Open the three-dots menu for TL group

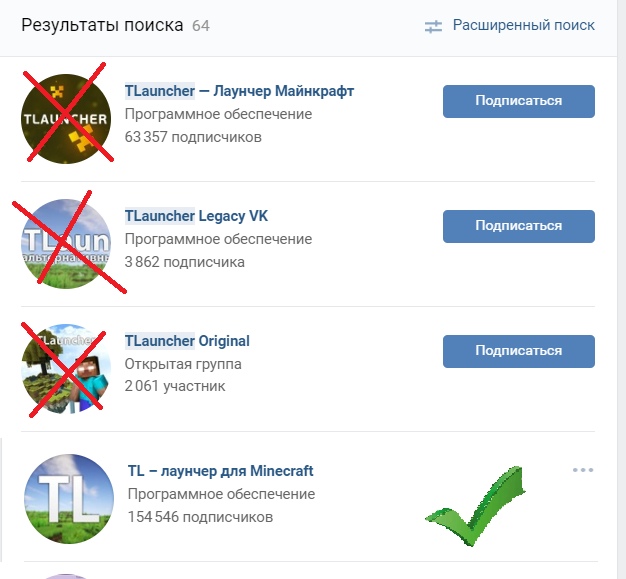click(x=583, y=470)
